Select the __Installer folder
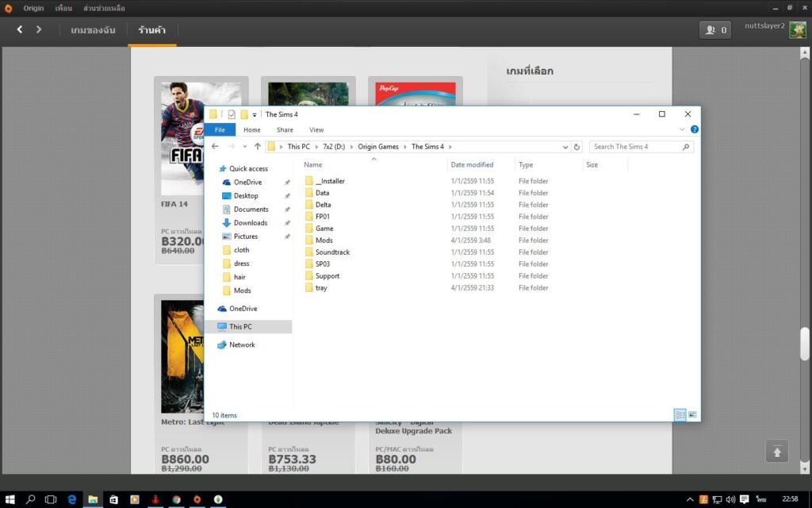This screenshot has height=508, width=812. tap(330, 181)
